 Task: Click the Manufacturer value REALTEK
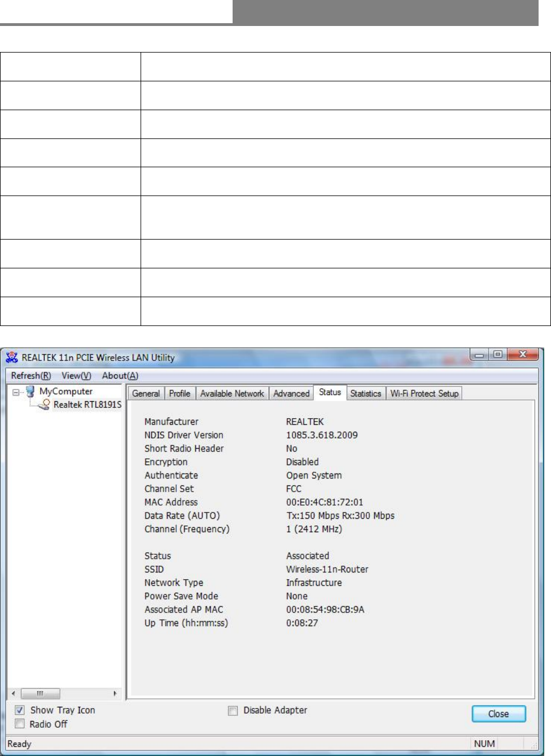point(305,422)
